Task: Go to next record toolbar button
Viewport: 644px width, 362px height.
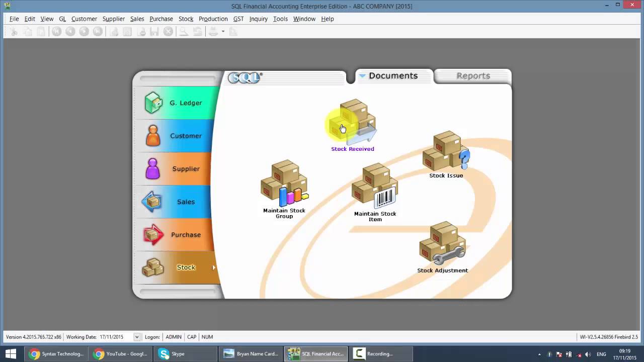Action: coord(84,32)
